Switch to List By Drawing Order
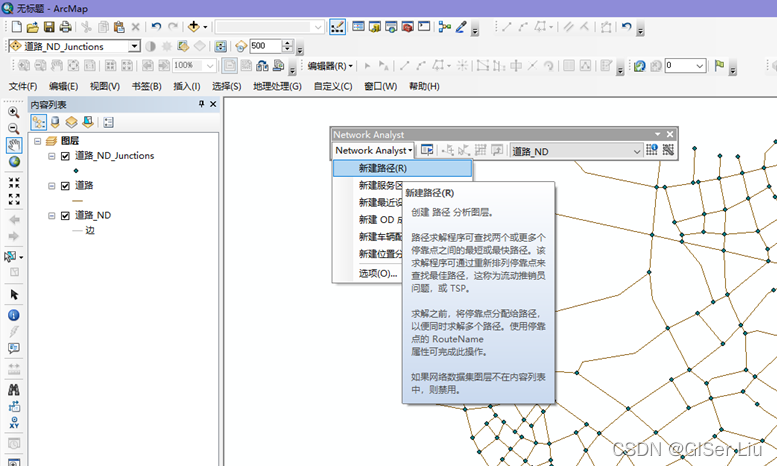Viewport: 777px width, 466px height. 39,122
